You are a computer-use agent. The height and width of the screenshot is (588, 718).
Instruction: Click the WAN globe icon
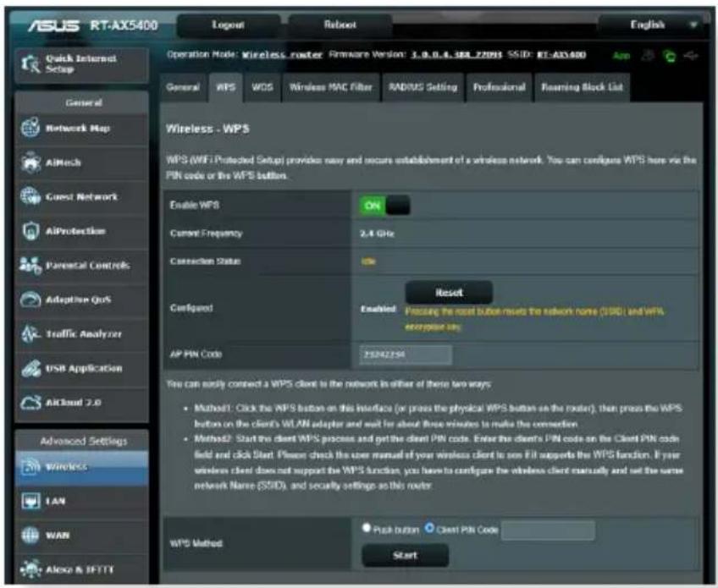pyautogui.click(x=30, y=535)
